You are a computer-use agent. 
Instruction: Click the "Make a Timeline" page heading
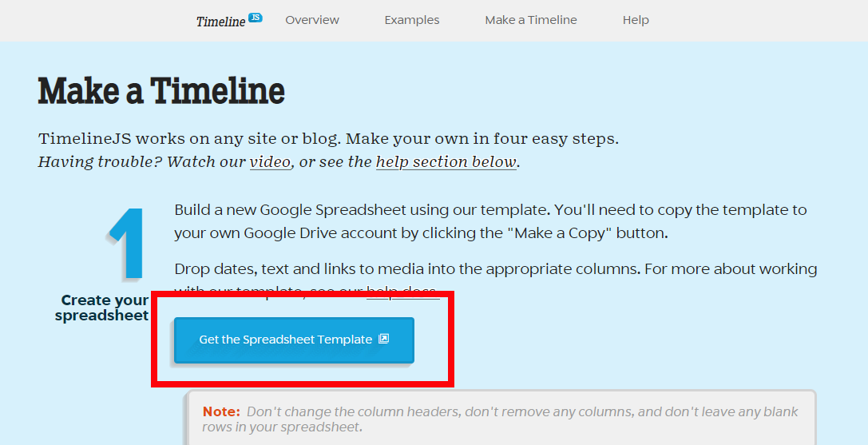[x=161, y=91]
